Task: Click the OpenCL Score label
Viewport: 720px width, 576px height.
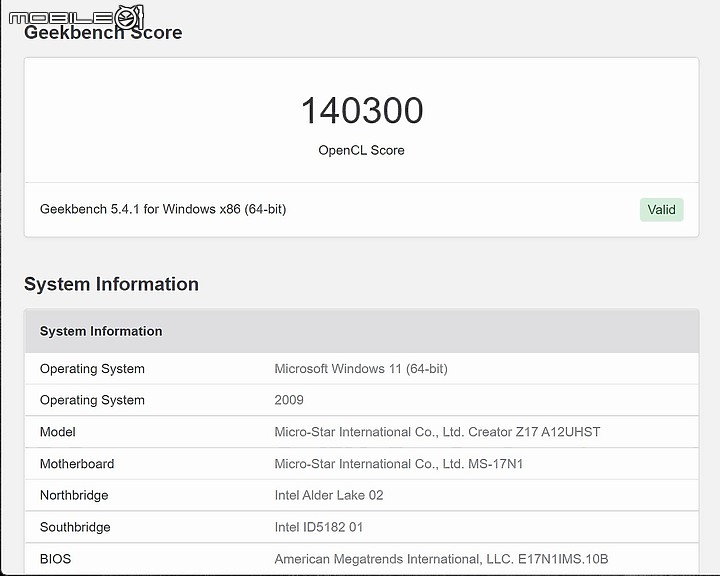Action: [361, 151]
